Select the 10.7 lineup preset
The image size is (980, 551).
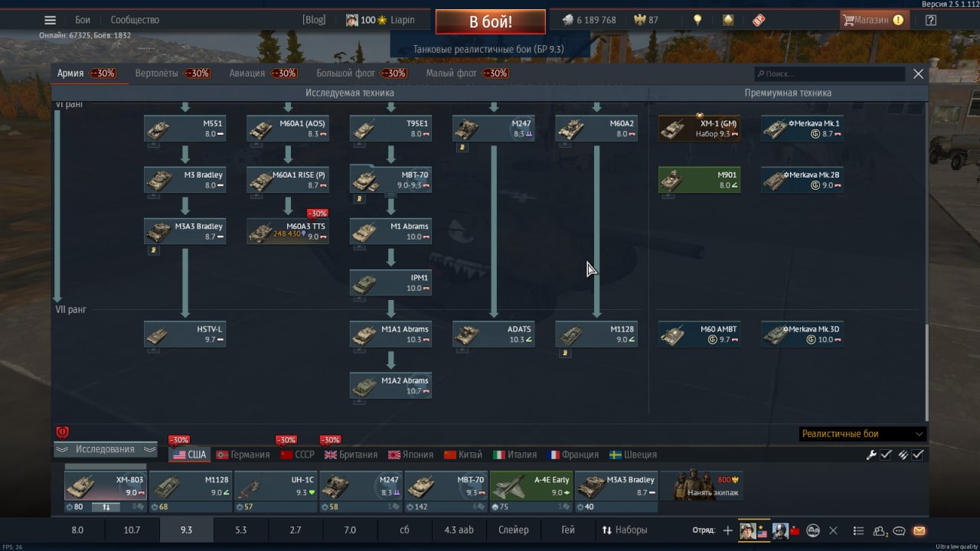(x=132, y=530)
